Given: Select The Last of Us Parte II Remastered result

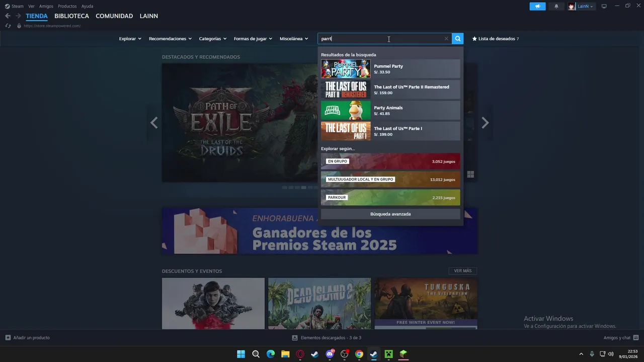Looking at the screenshot, I should pyautogui.click(x=390, y=89).
